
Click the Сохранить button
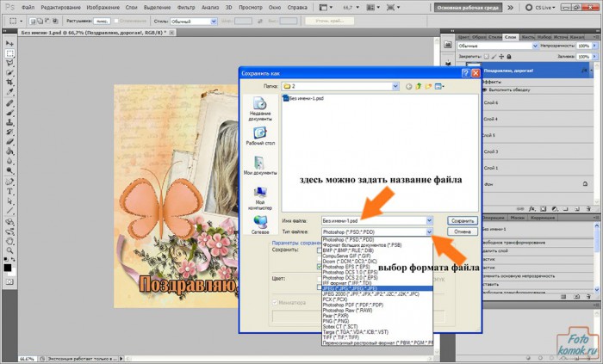tap(463, 220)
